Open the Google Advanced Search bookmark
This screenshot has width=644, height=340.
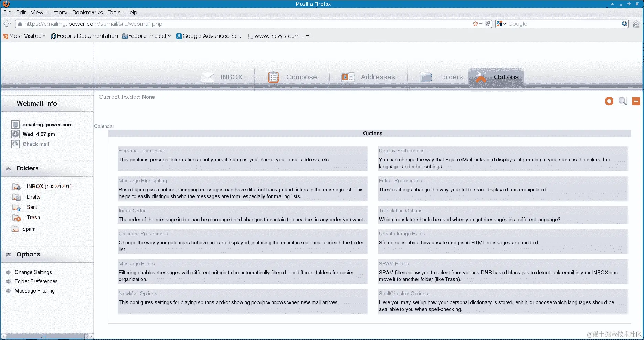tap(210, 36)
